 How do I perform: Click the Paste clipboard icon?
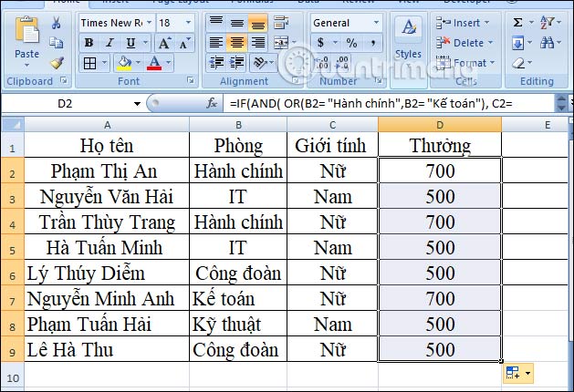pos(26,30)
